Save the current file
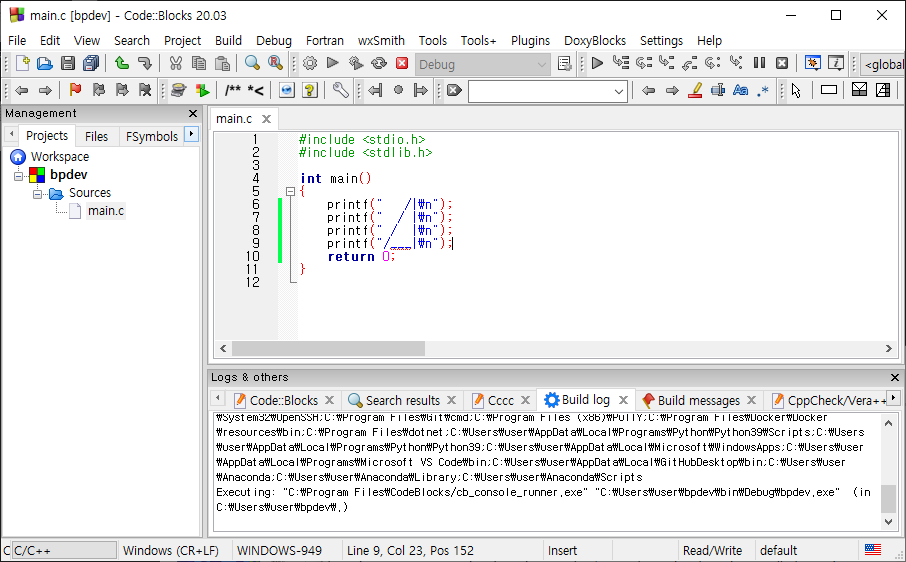 68,63
